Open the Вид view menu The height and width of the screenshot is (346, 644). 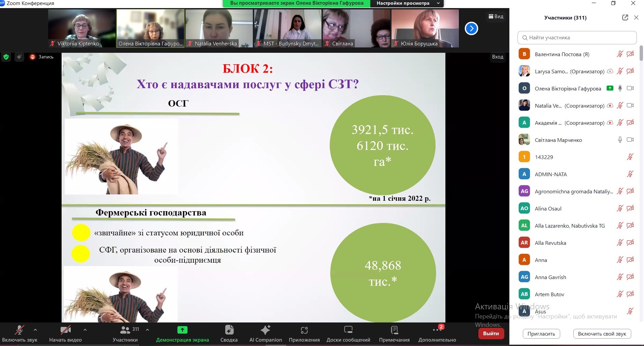pyautogui.click(x=496, y=16)
